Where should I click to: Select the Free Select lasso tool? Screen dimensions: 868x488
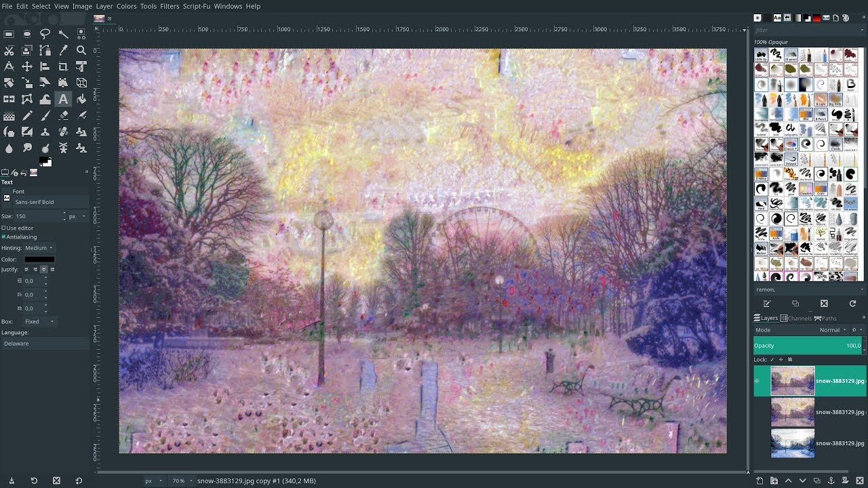(x=45, y=34)
